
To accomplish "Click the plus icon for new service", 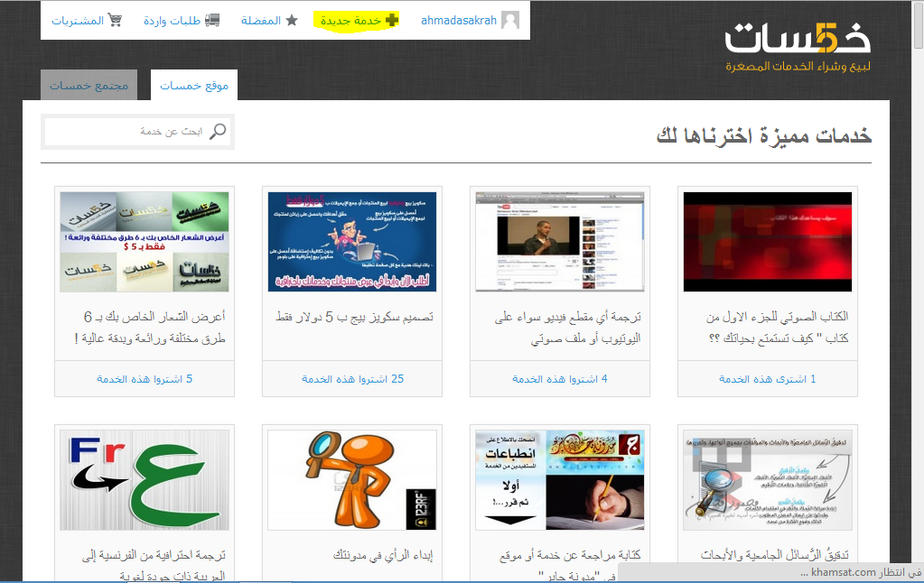I will pyautogui.click(x=392, y=20).
